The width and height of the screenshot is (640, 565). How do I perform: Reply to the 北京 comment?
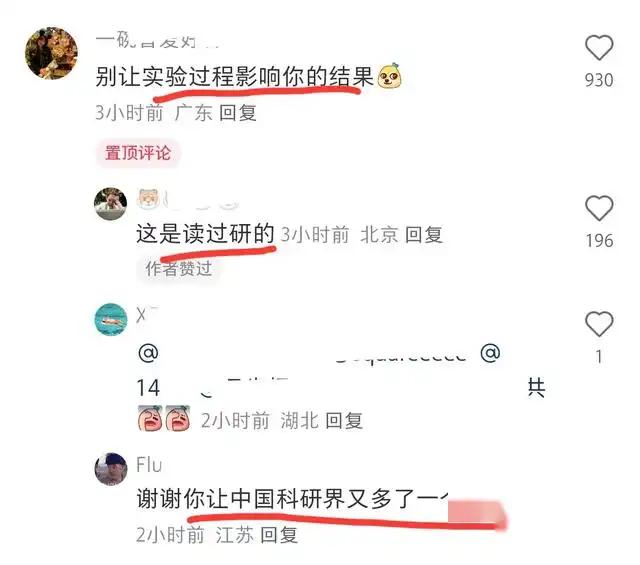(x=424, y=235)
